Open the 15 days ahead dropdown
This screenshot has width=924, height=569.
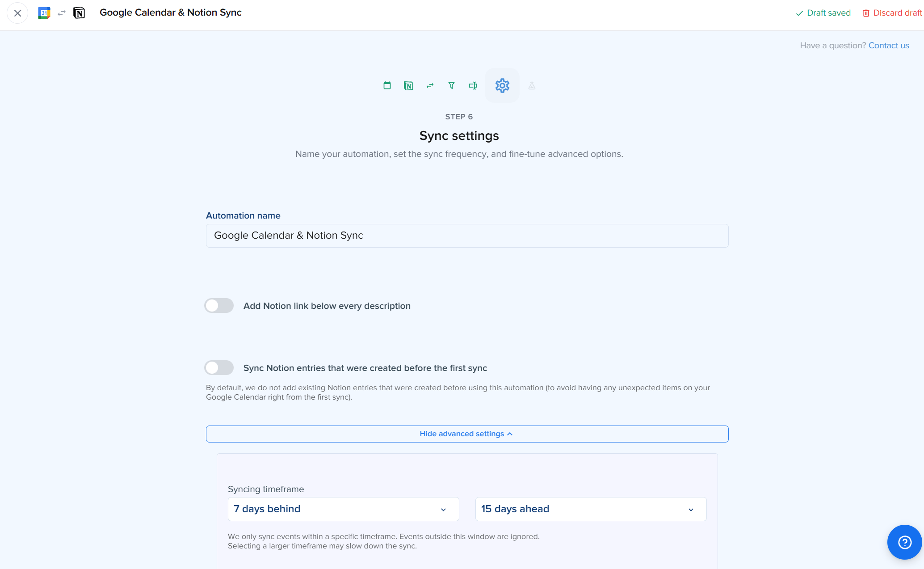click(x=591, y=509)
